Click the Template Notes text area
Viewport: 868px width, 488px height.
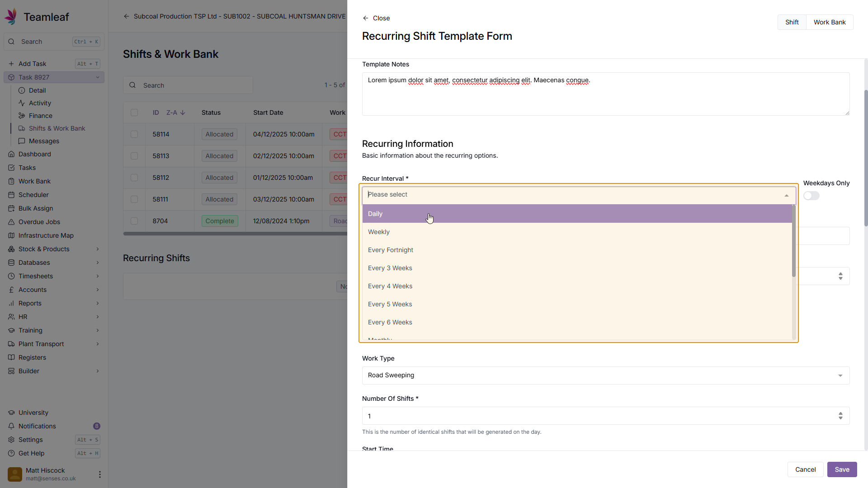[605, 94]
